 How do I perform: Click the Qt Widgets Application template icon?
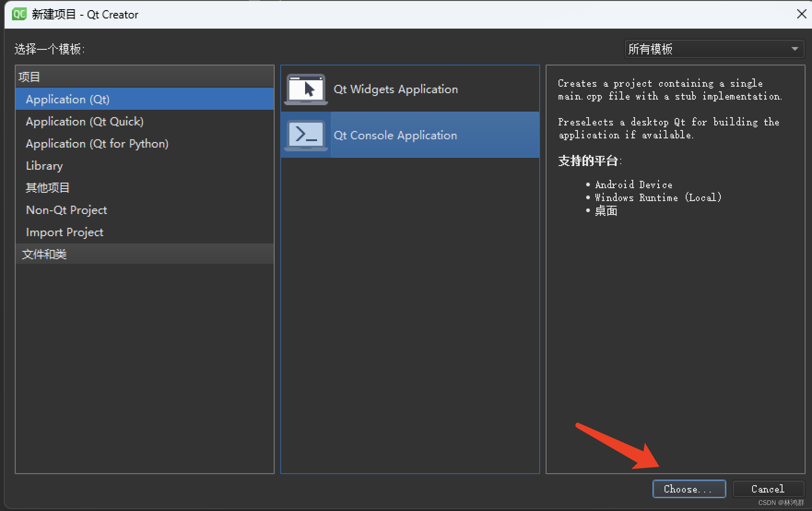[x=306, y=89]
